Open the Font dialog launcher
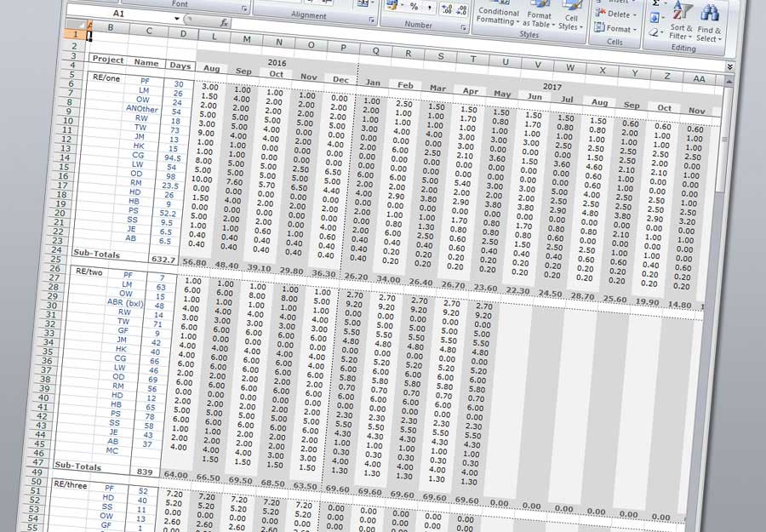This screenshot has width=766, height=532. (x=243, y=9)
